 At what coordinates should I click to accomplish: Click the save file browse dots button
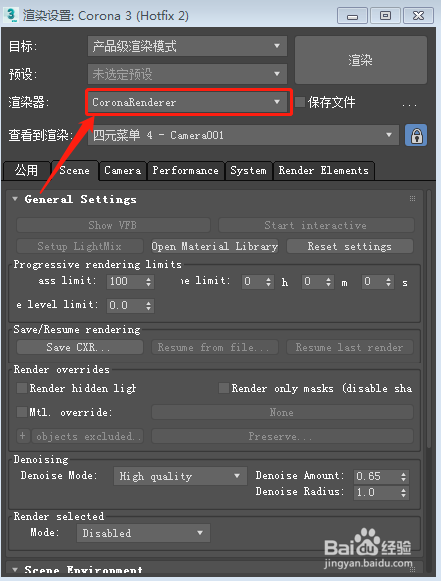409,104
